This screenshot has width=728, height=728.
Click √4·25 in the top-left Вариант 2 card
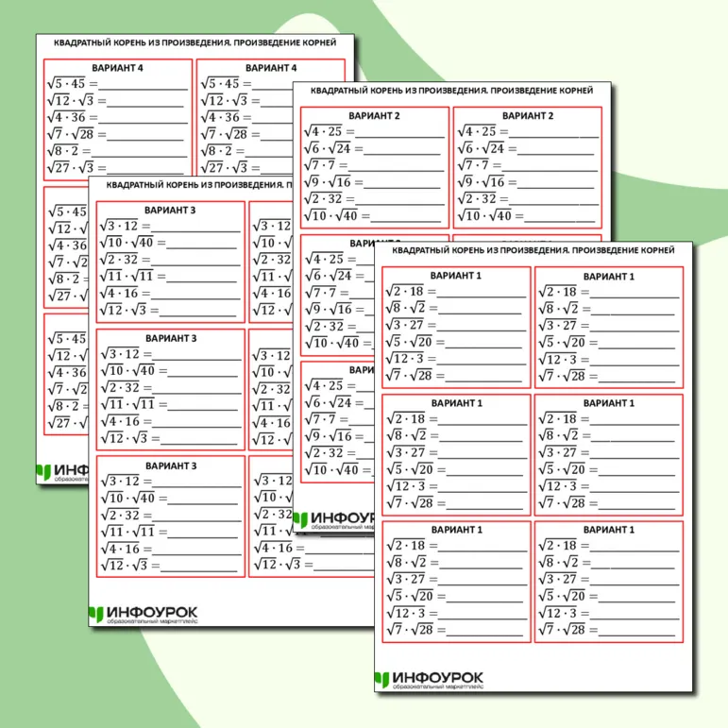323,131
